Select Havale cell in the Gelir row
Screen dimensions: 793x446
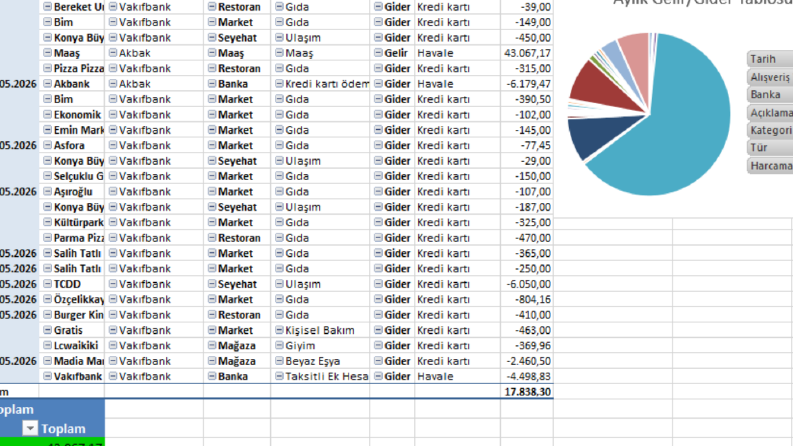[x=458, y=53]
